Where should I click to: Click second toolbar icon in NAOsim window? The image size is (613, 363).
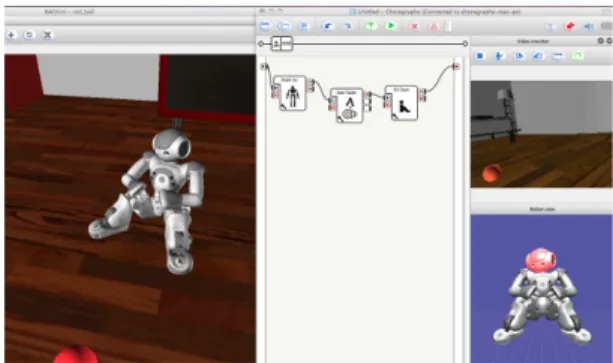[x=29, y=35]
